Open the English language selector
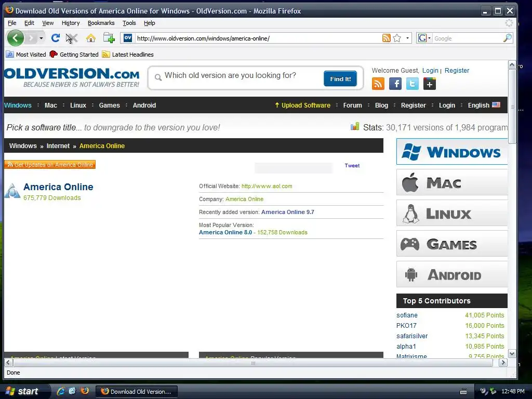Image resolution: width=532 pixels, height=399 pixels. [484, 105]
